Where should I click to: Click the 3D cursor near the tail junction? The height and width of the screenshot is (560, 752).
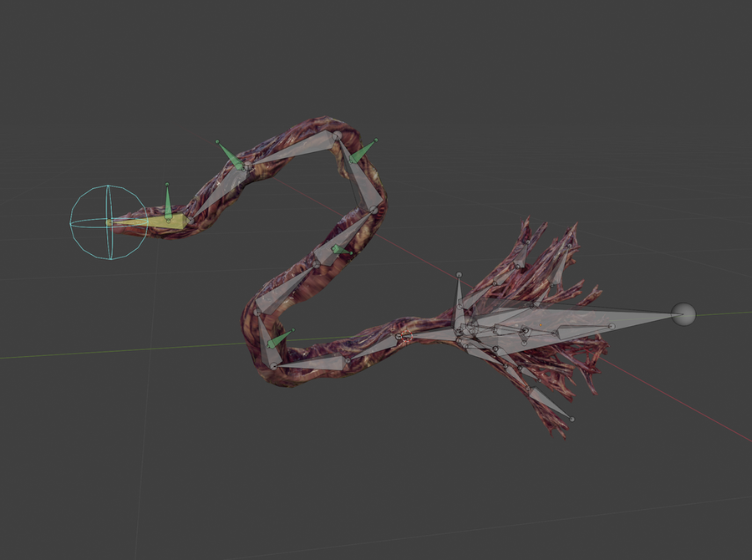click(408, 334)
